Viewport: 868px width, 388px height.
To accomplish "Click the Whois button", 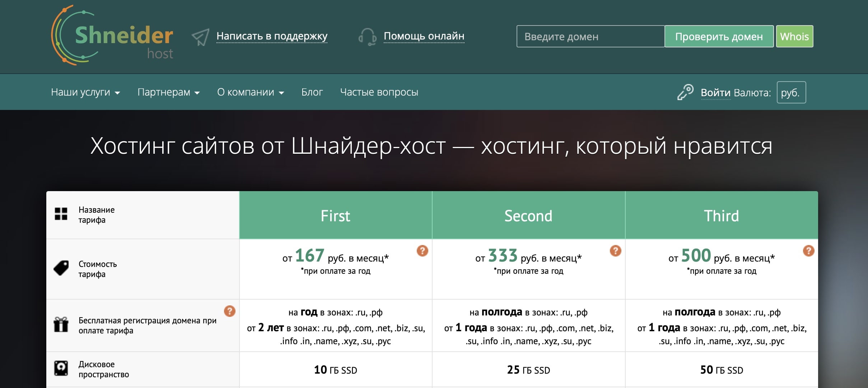I will [794, 36].
